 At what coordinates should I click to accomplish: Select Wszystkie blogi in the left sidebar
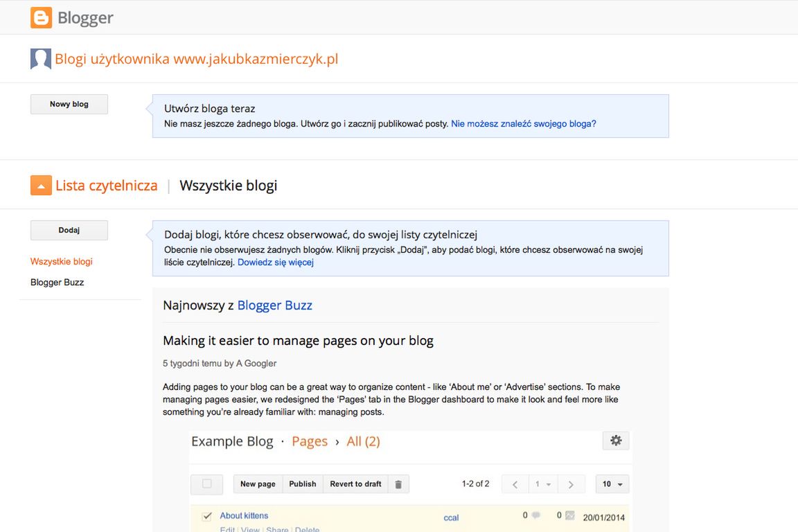pos(62,262)
